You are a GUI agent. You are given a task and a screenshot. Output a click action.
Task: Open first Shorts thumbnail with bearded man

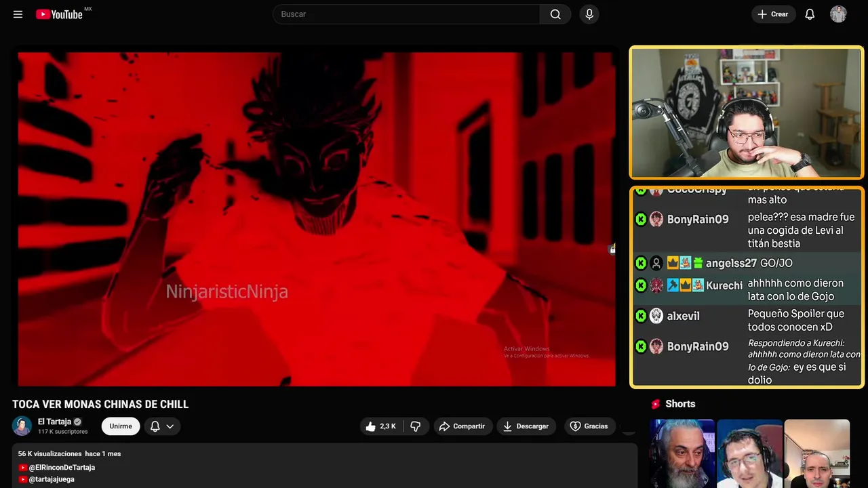pyautogui.click(x=682, y=453)
